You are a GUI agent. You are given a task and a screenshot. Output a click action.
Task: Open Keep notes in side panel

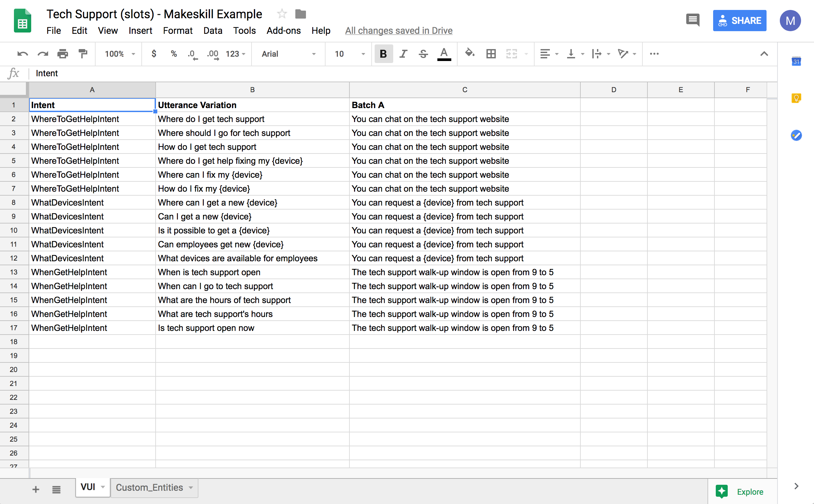[x=796, y=98]
